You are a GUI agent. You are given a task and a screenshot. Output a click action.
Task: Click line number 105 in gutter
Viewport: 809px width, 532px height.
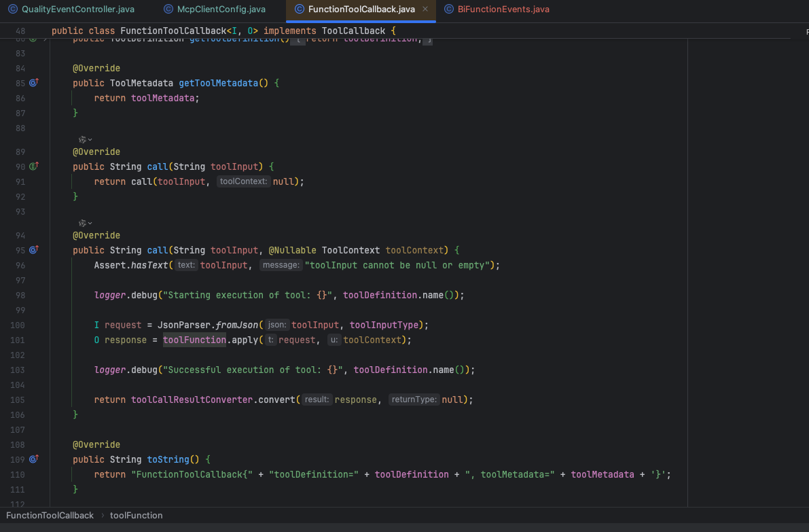(18, 400)
